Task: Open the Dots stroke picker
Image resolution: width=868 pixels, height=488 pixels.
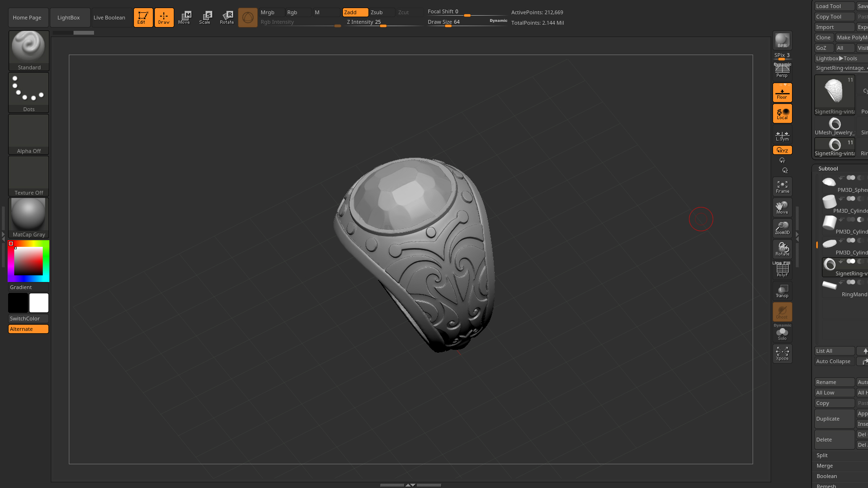Action: click(28, 93)
